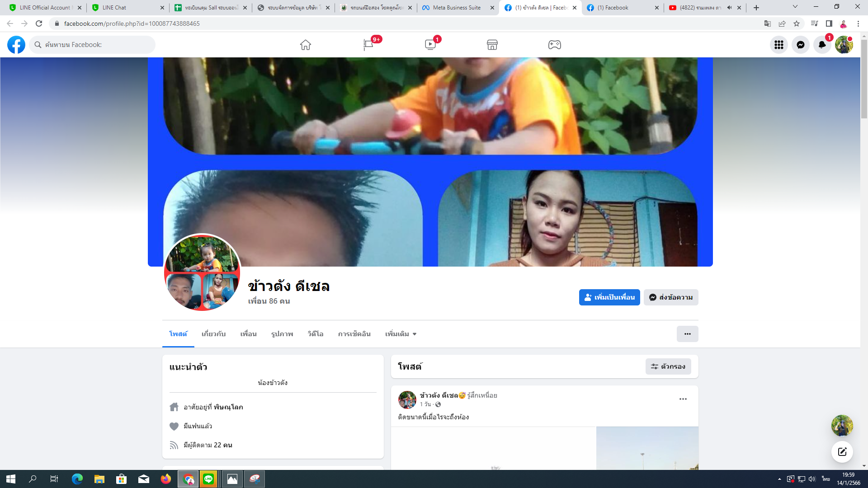868x488 pixels.
Task: Click the new message compose icon
Action: coord(842,452)
